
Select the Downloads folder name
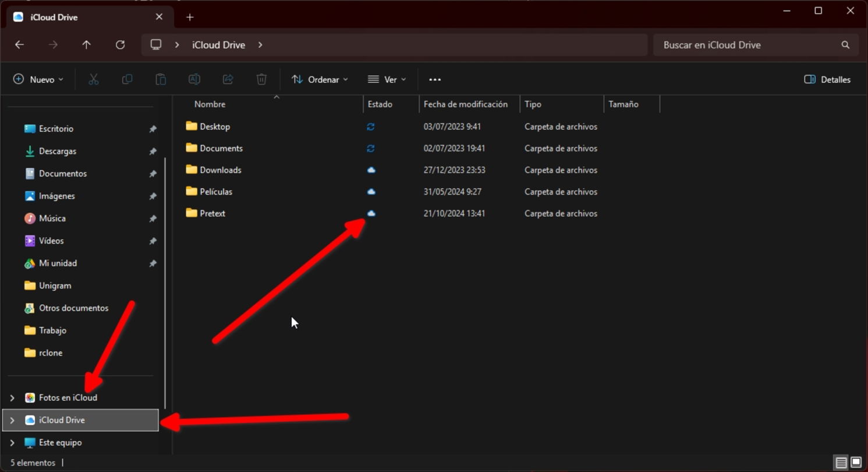point(221,170)
